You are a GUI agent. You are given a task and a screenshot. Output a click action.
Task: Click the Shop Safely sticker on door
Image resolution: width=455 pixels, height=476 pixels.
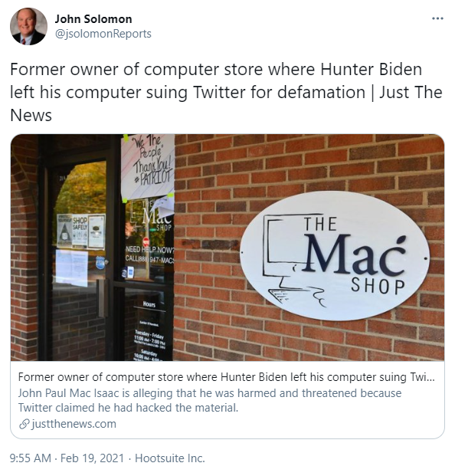tap(80, 231)
